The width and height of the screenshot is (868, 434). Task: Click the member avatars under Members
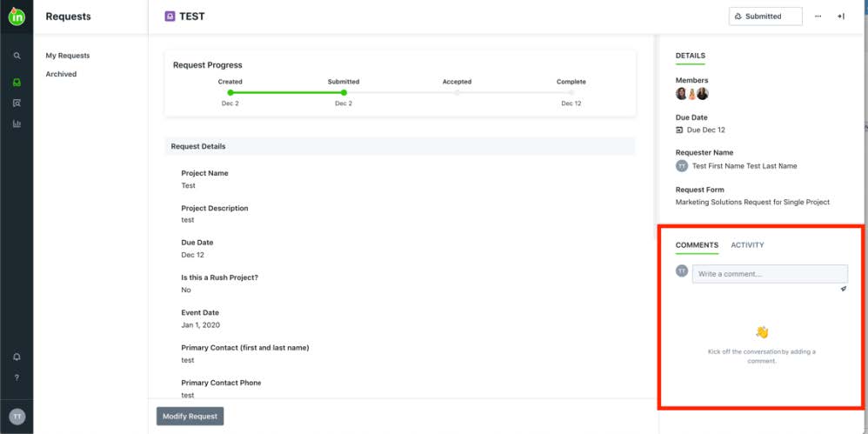pos(692,94)
